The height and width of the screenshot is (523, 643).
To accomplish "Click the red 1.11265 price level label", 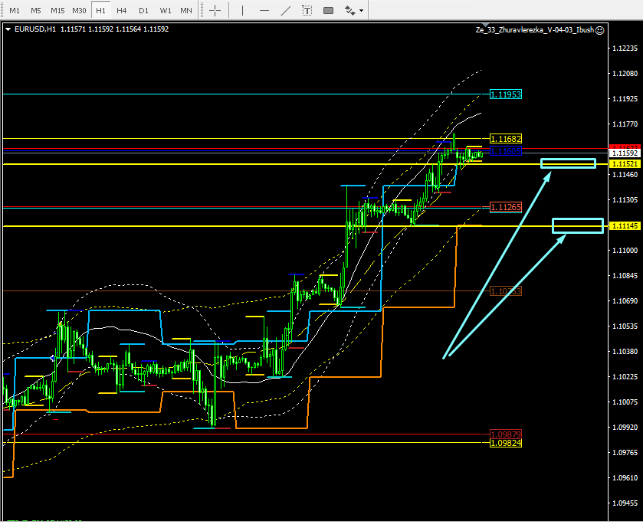I will pyautogui.click(x=506, y=207).
